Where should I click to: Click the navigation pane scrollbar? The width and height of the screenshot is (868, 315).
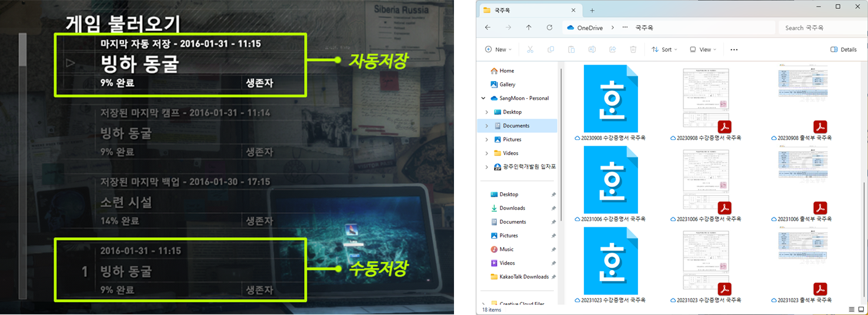(561, 144)
